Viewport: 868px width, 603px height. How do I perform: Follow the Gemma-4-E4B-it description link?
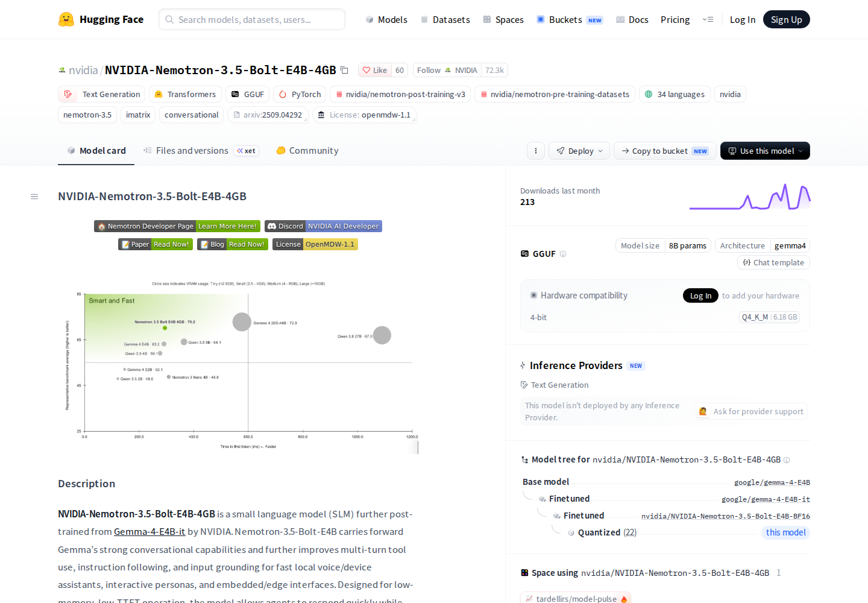[149, 532]
